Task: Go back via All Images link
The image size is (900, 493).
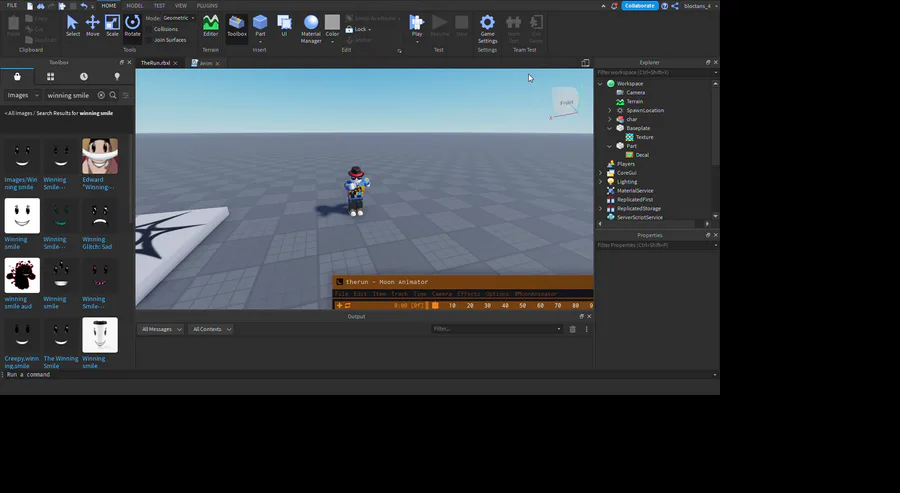Action: point(16,114)
